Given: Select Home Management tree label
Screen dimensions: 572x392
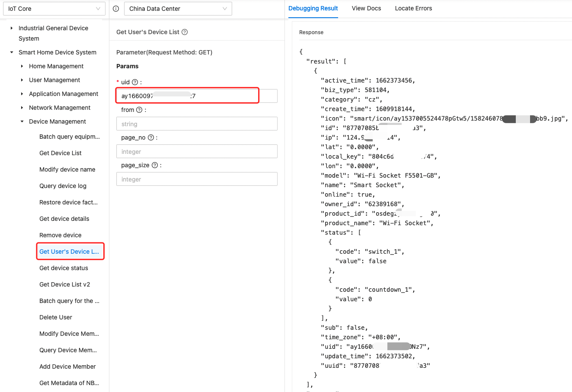Looking at the screenshot, I should click(56, 66).
